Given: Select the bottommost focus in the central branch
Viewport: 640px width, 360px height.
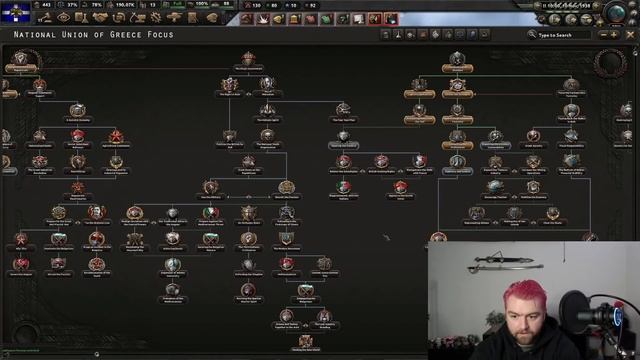Looking at the screenshot, I should 306,343.
